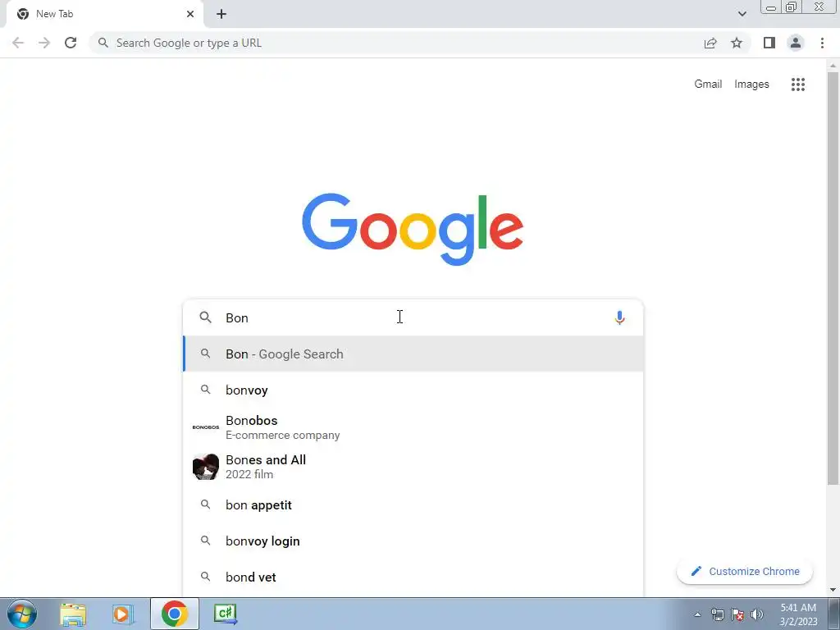Click the browser back arrow
This screenshot has width=840, height=630.
coord(18,43)
